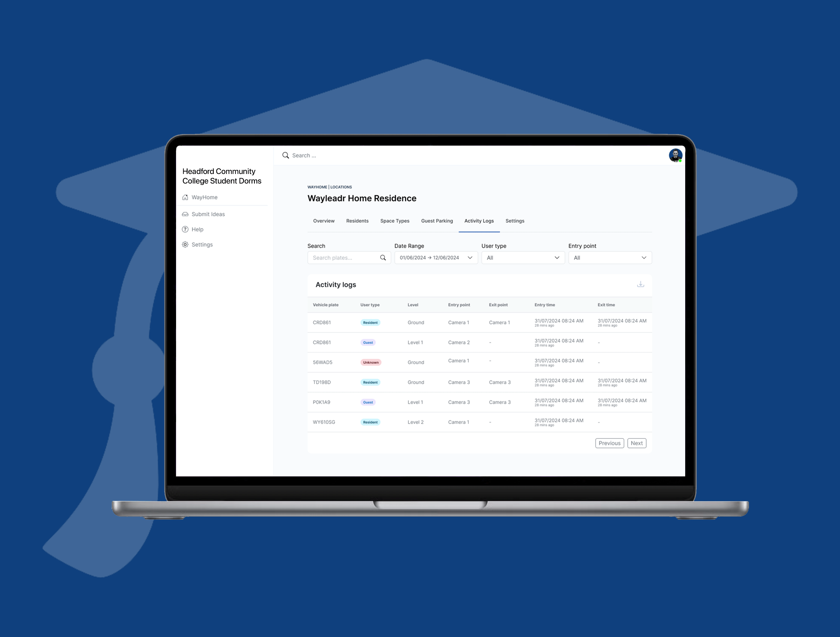Toggle the Space Types tab view
This screenshot has height=637, width=840.
click(395, 221)
